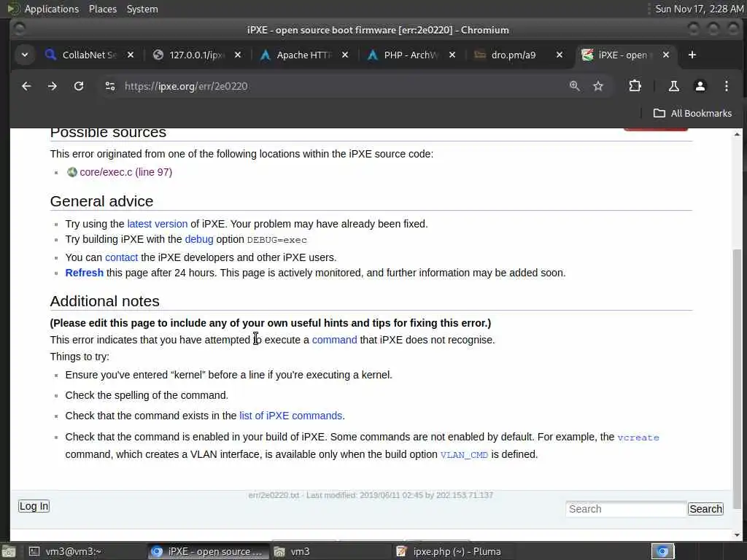This screenshot has height=560, width=747.
Task: View site information icon in address bar
Action: pos(110,86)
